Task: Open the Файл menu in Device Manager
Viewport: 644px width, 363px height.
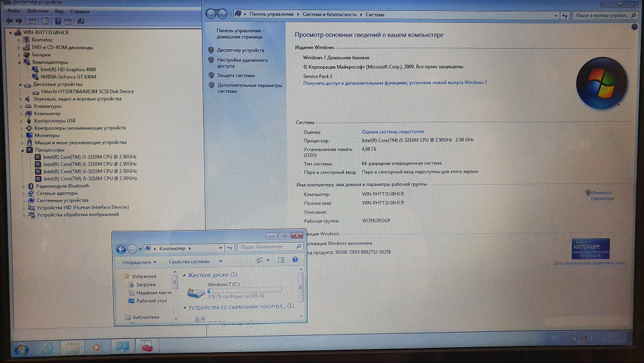Action: pos(14,11)
